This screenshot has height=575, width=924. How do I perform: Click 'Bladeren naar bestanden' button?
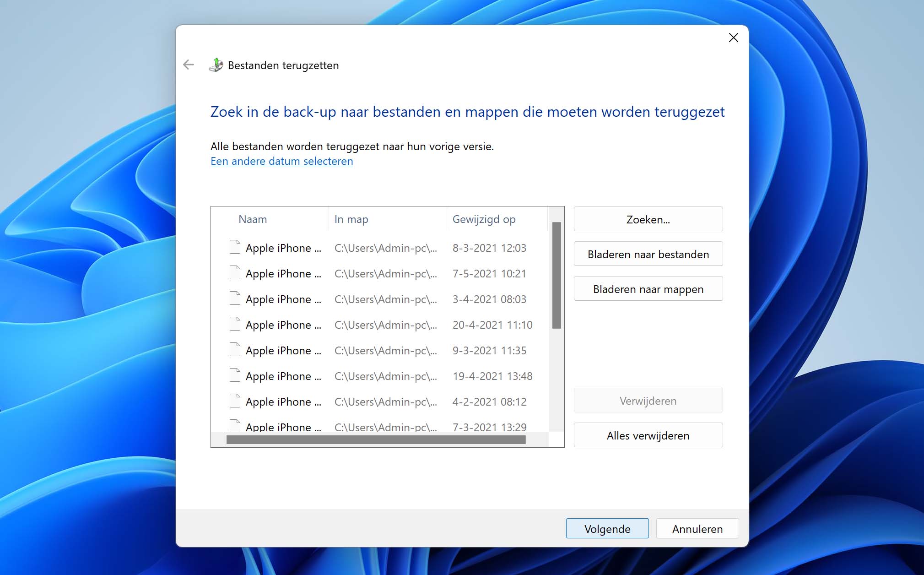[648, 254]
